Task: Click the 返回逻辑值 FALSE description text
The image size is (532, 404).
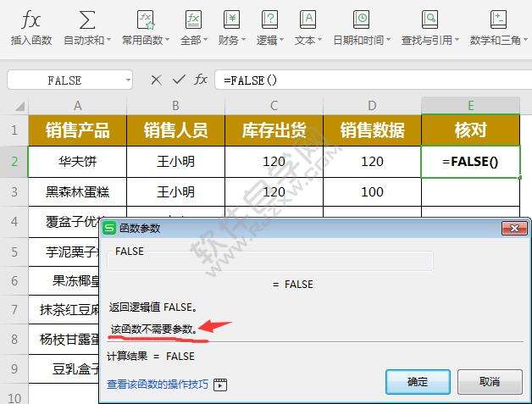Action: pyautogui.click(x=153, y=307)
